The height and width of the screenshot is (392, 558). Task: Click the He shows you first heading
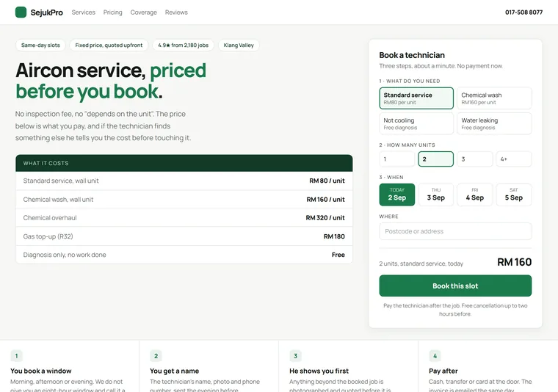coord(319,371)
